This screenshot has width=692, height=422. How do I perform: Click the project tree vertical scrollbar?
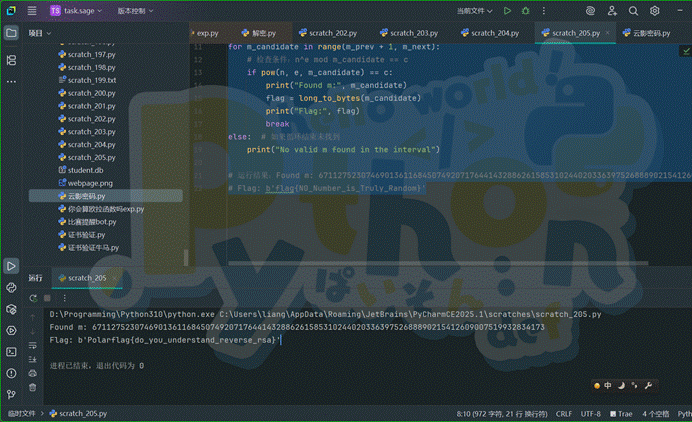coord(186,258)
